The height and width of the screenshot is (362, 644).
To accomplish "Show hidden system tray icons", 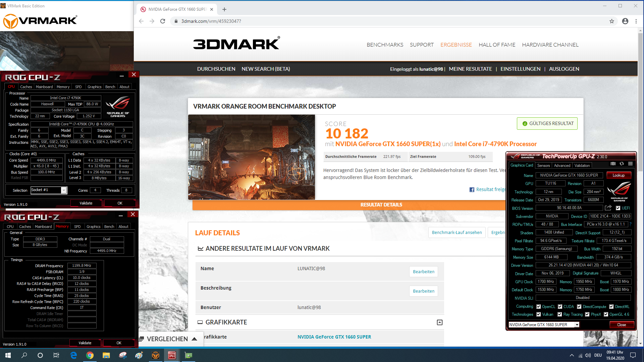I will click(572, 355).
